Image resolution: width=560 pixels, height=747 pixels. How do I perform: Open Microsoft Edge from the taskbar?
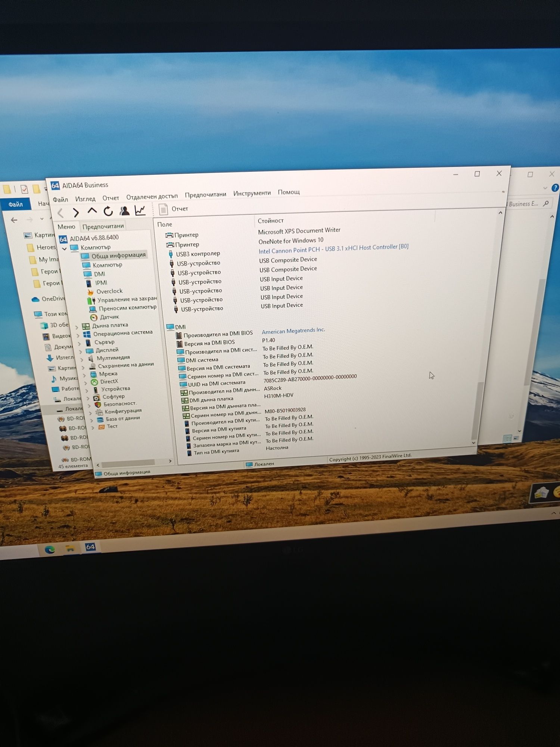[50, 549]
